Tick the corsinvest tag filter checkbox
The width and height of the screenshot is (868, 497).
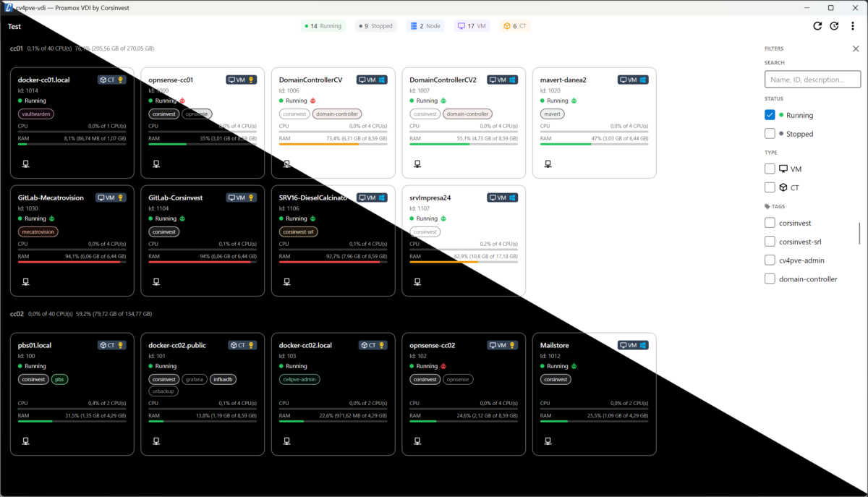click(x=770, y=224)
